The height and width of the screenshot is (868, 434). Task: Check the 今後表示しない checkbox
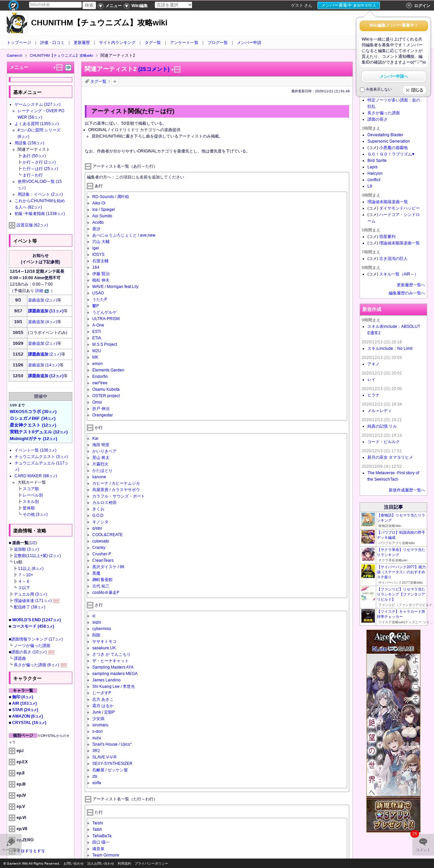tap(362, 90)
